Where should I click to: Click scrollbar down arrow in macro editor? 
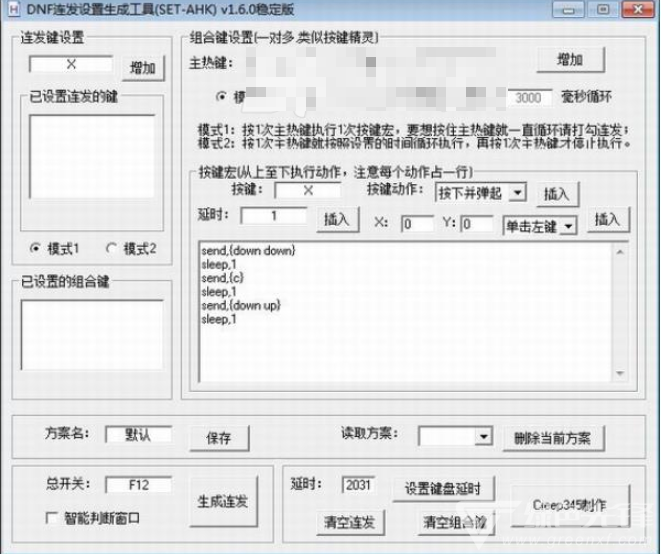tap(620, 373)
